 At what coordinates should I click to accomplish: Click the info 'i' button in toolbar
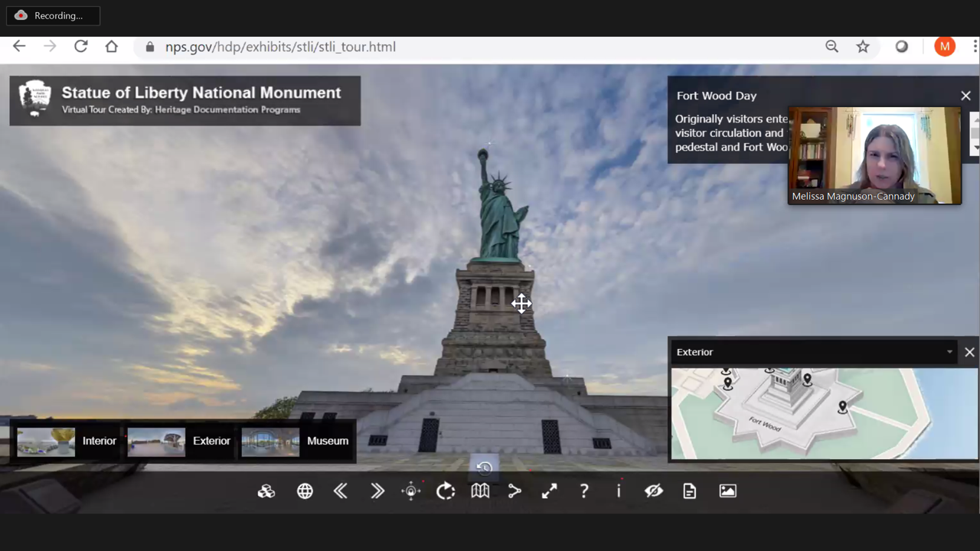point(619,491)
